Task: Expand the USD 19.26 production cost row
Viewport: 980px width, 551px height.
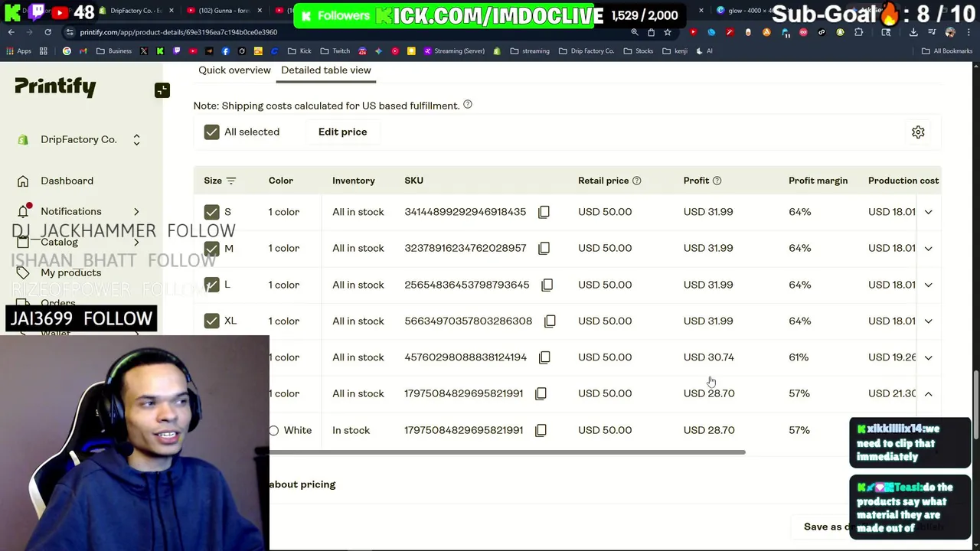Action: pyautogui.click(x=928, y=357)
